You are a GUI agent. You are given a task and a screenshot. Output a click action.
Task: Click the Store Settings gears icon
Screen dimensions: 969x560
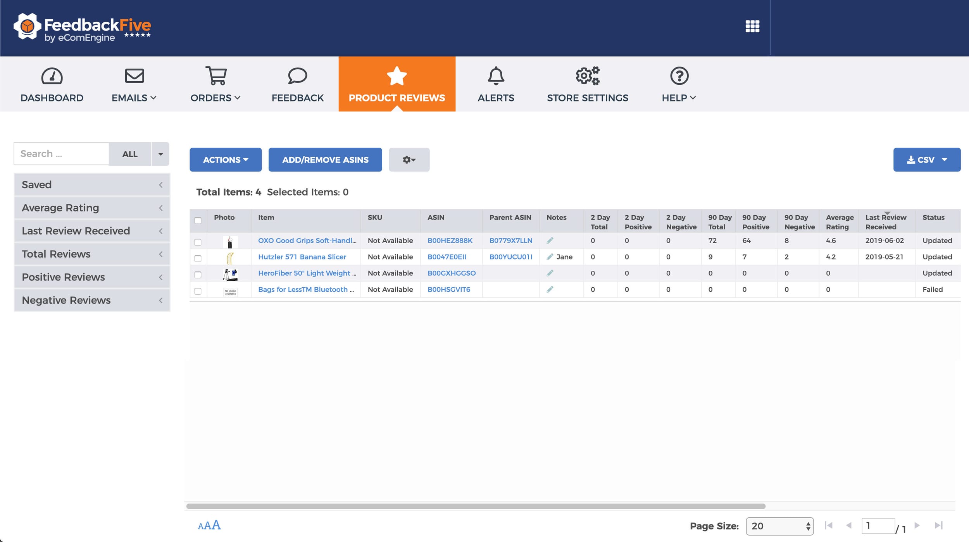588,76
